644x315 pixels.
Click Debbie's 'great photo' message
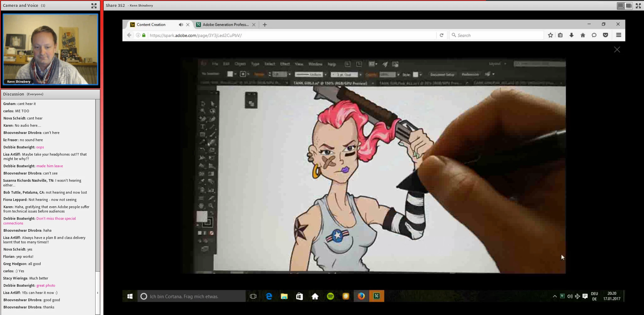point(46,285)
